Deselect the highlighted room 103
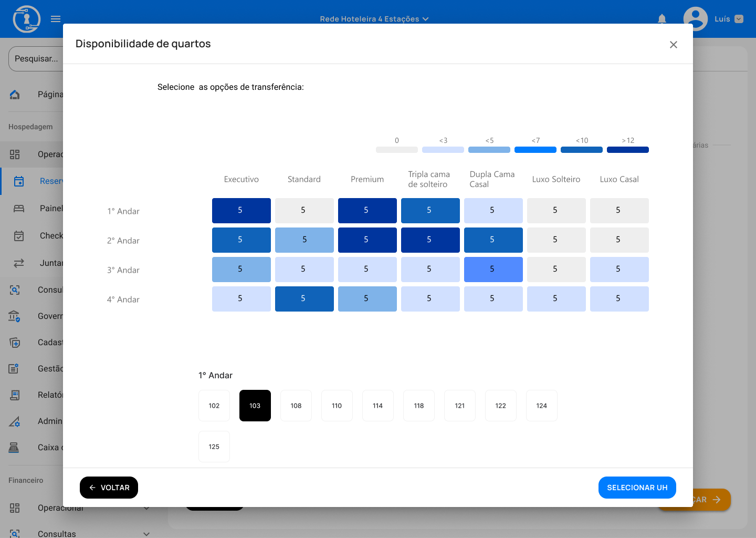 [255, 406]
